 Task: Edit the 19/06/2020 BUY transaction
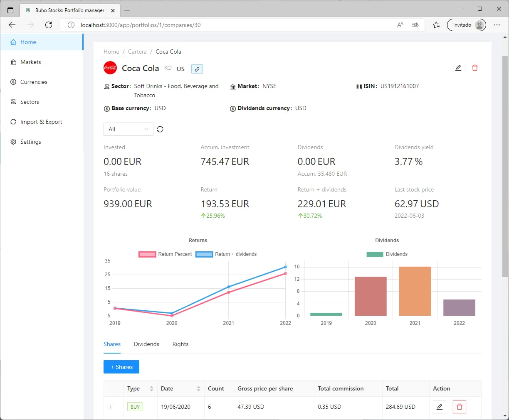coord(440,407)
